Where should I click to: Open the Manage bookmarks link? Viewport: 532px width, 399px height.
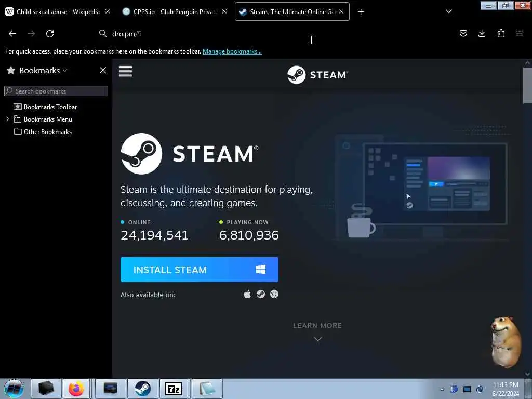[x=232, y=51]
